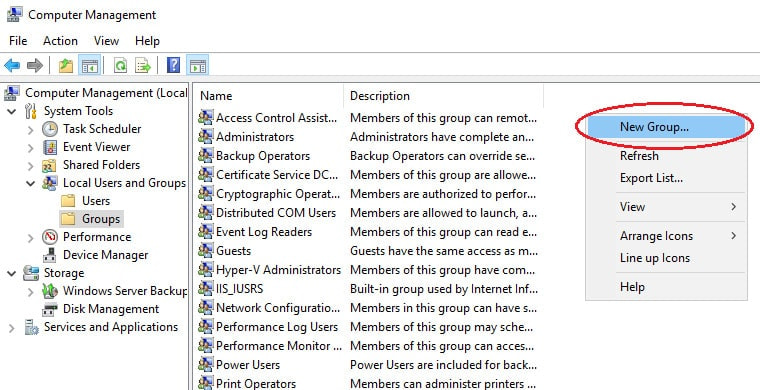Toggle the Show/Hide Action Pane icon
The width and height of the screenshot is (760, 390).
point(198,65)
